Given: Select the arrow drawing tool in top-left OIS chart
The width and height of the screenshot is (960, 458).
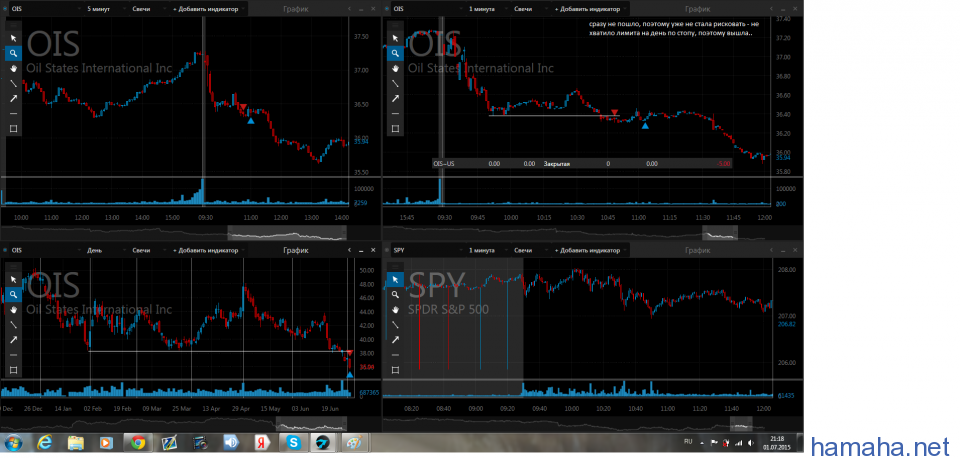Looking at the screenshot, I should (13, 98).
